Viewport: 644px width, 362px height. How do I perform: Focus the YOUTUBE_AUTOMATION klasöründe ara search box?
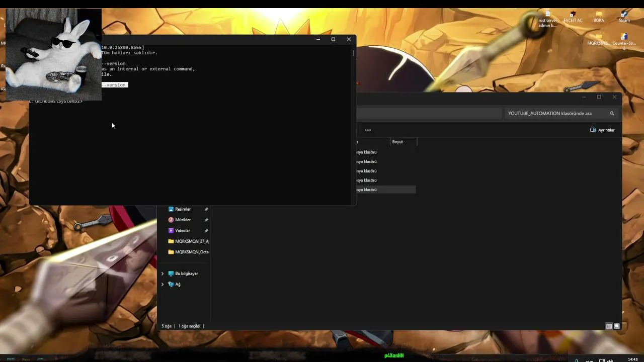561,114
